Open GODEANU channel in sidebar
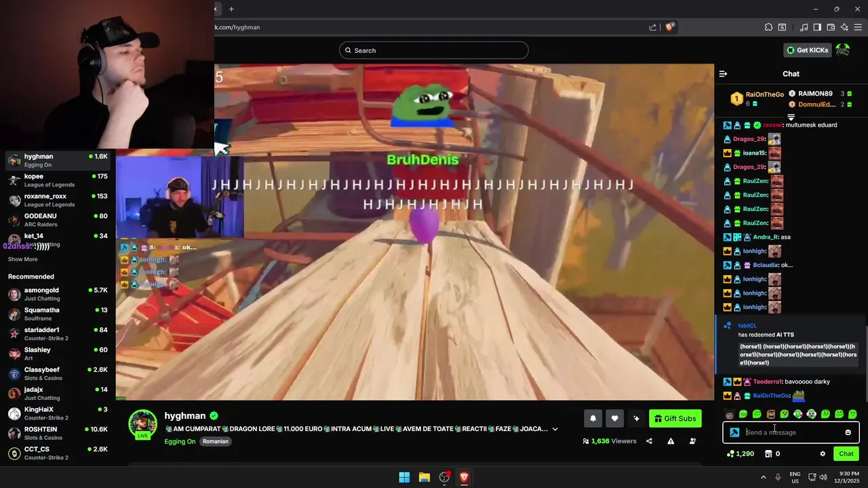Screen dimensions: 868x488 pyautogui.click(x=58, y=220)
